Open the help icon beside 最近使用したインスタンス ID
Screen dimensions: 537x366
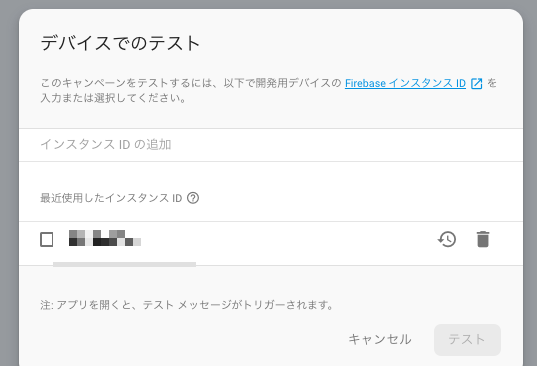coord(193,198)
